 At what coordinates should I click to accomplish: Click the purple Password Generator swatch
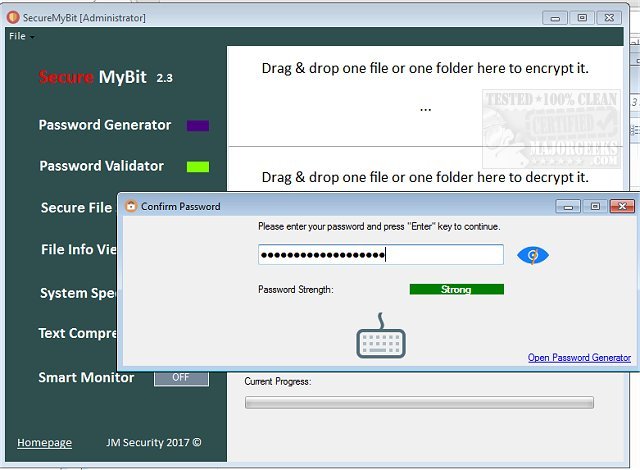coord(198,126)
